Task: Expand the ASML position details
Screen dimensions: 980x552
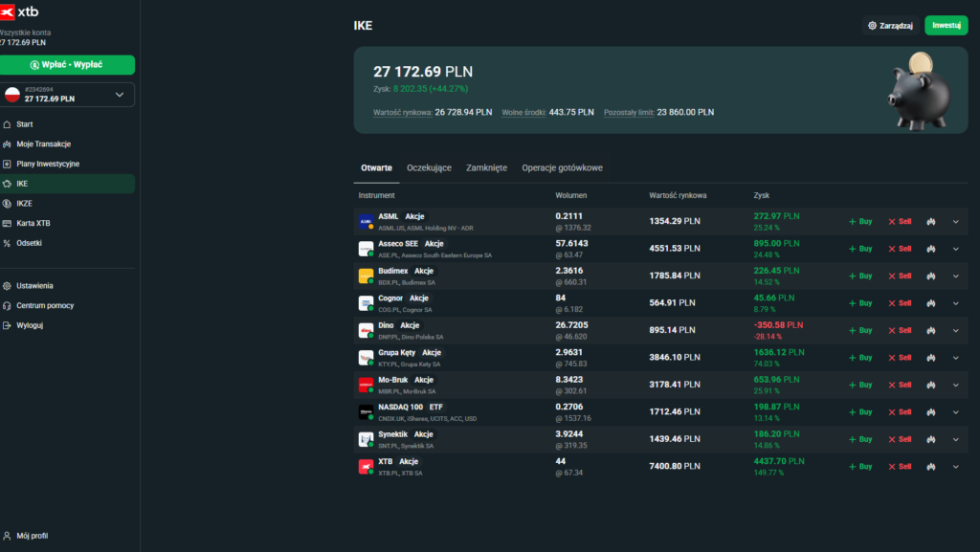Action: point(956,222)
